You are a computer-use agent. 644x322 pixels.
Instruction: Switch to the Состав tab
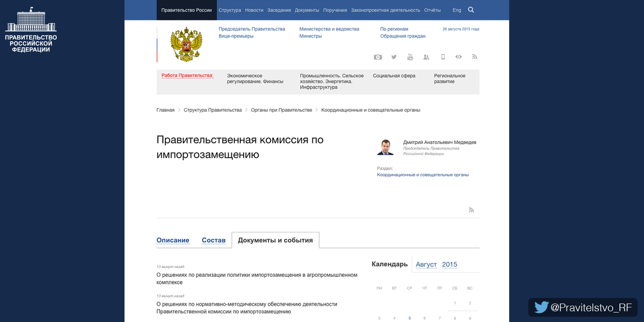point(214,240)
